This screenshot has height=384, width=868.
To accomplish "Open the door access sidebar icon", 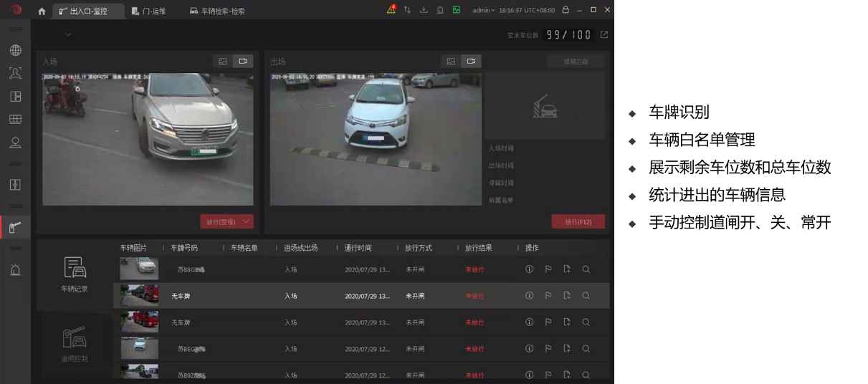I will (x=15, y=185).
